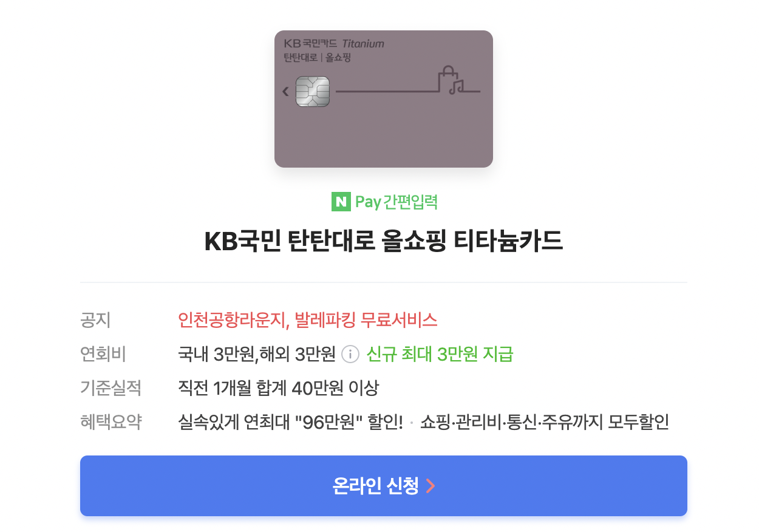Apply online with the 온라인 신청 button
The width and height of the screenshot is (759, 532).
[x=384, y=486]
